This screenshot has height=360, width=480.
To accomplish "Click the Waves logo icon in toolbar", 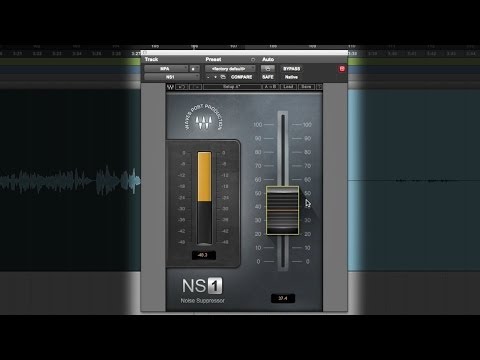I will point(170,87).
